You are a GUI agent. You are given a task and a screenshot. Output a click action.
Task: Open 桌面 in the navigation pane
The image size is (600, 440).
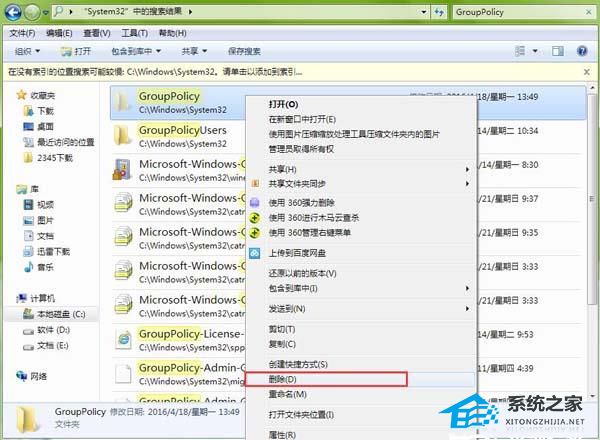click(x=39, y=126)
